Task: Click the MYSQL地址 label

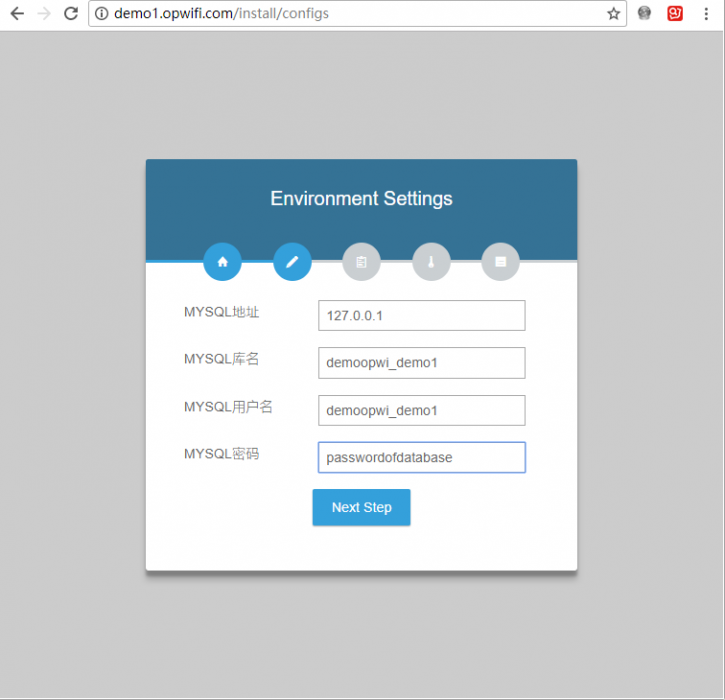Action: 221,312
